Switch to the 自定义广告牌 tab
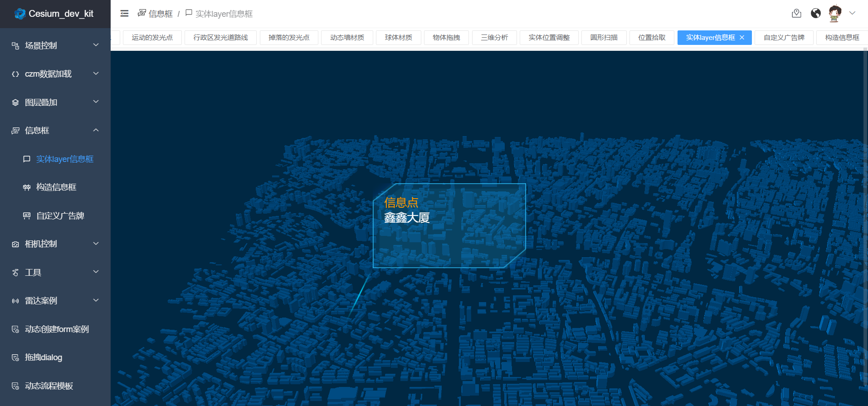The height and width of the screenshot is (406, 868). [x=784, y=38]
